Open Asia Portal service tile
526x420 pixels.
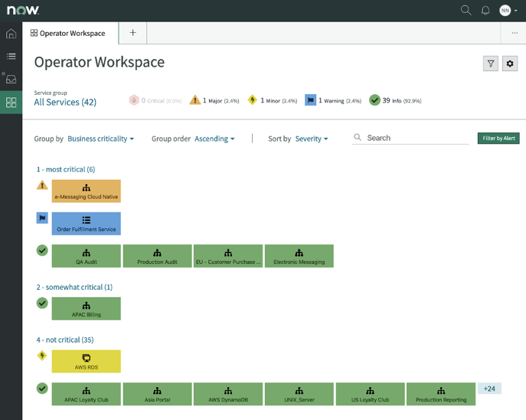(157, 394)
